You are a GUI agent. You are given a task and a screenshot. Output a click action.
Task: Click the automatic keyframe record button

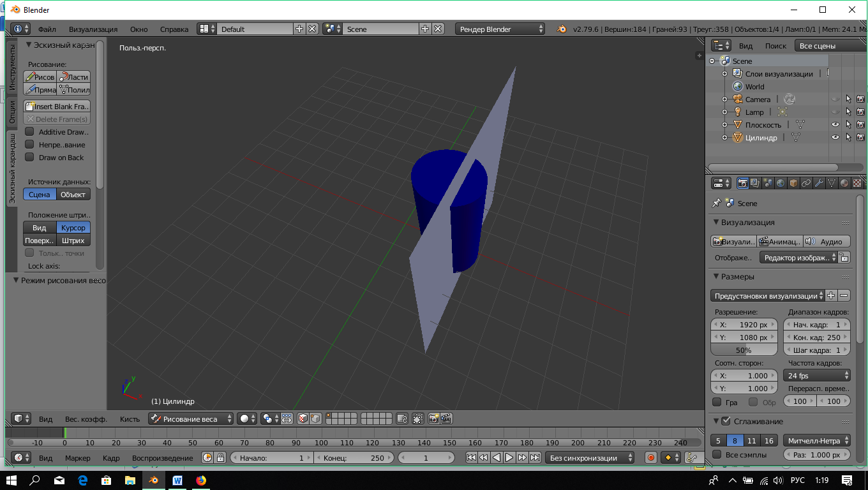point(651,457)
